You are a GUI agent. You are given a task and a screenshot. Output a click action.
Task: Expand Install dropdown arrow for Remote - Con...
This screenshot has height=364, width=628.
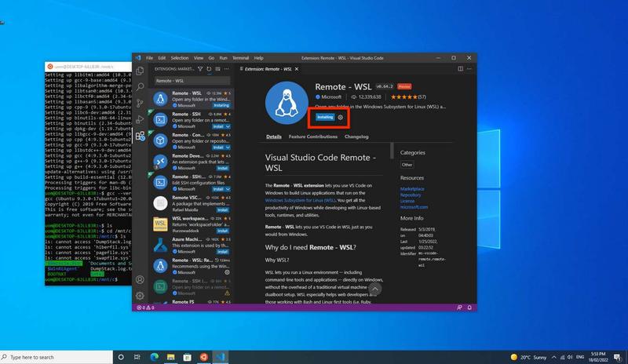(x=228, y=147)
